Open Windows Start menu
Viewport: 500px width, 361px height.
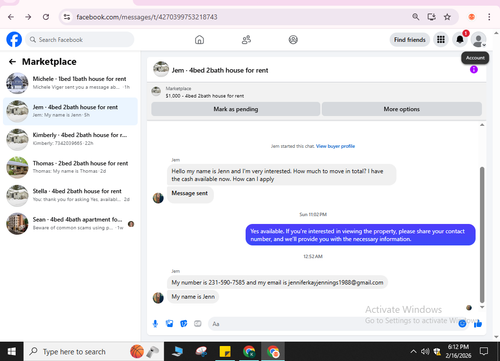pos(12,351)
